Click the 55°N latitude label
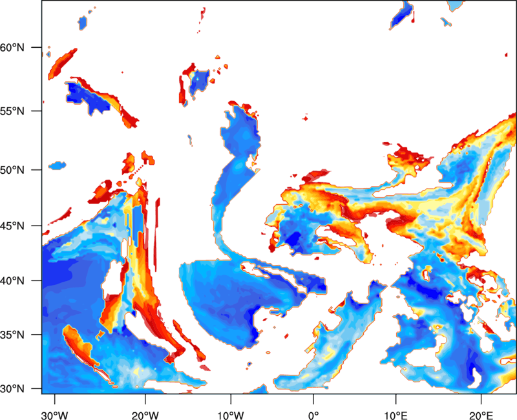 pyautogui.click(x=12, y=111)
